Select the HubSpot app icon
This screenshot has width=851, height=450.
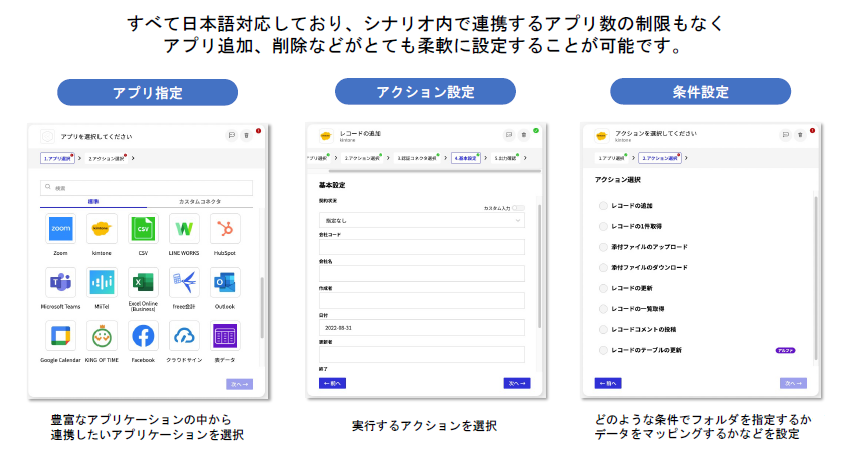[x=225, y=229]
